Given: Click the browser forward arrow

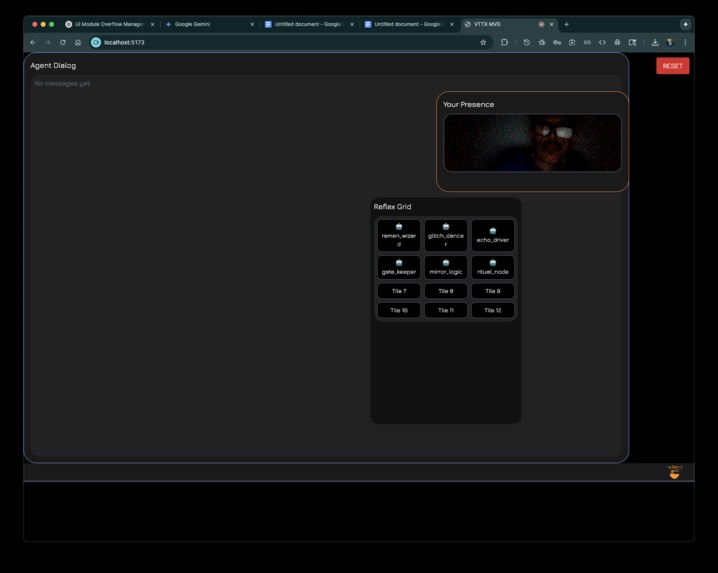Looking at the screenshot, I should tap(48, 42).
